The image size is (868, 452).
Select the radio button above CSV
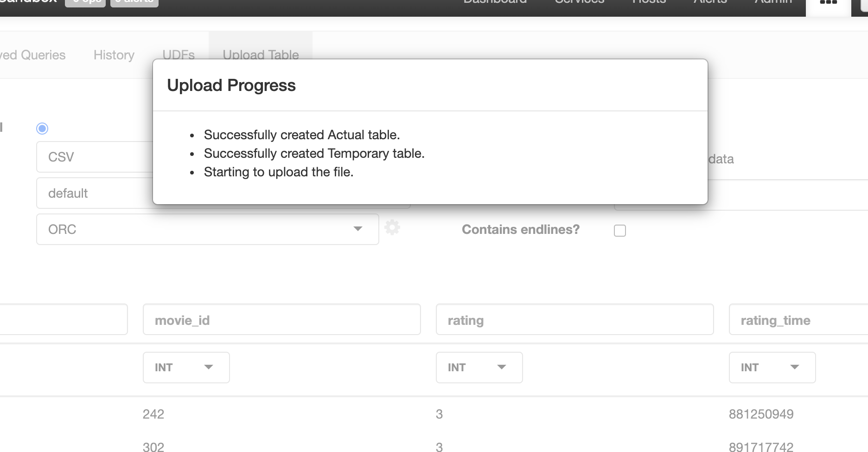(42, 129)
